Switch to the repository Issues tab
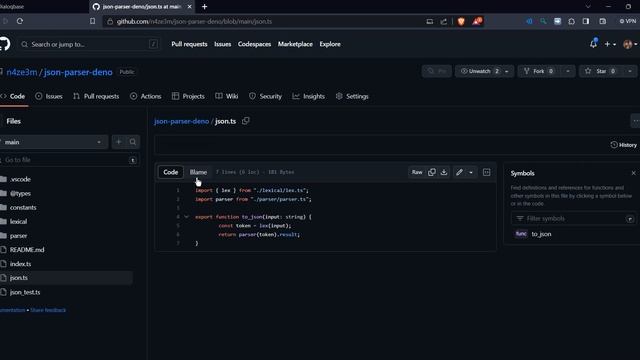The width and height of the screenshot is (640, 360). [49, 96]
